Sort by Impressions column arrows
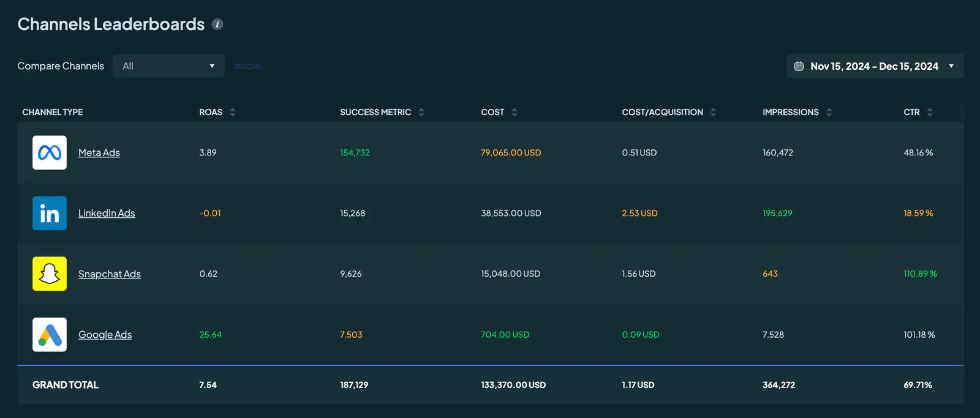Viewport: 980px width, 418px height. pos(829,112)
